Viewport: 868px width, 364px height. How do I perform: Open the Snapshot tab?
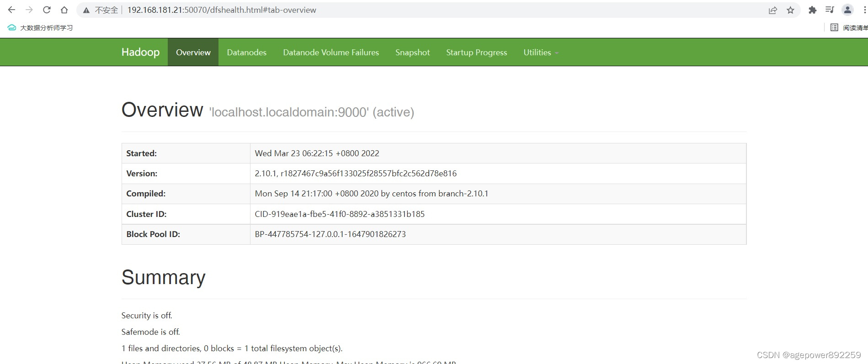(413, 52)
